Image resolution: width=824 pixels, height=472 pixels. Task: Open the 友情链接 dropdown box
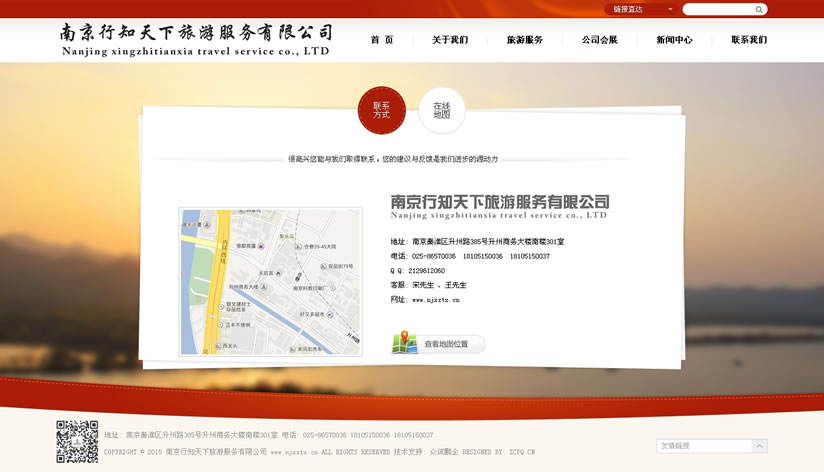[712, 446]
